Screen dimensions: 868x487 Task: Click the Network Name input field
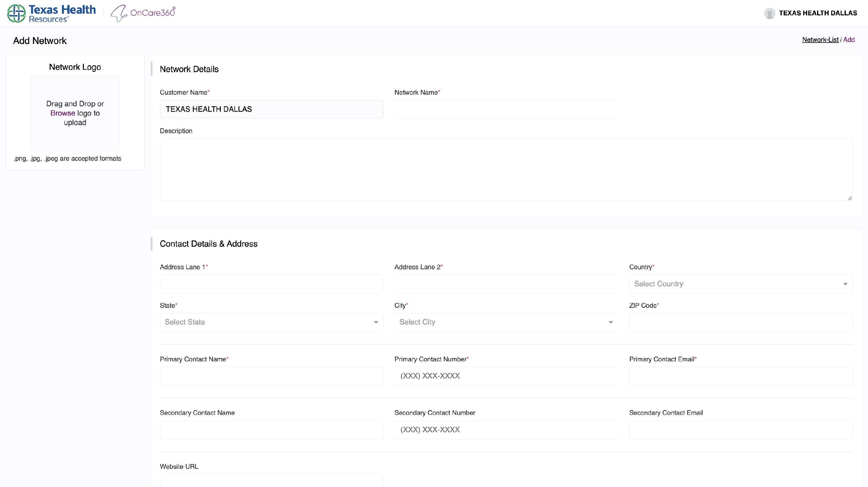(506, 109)
